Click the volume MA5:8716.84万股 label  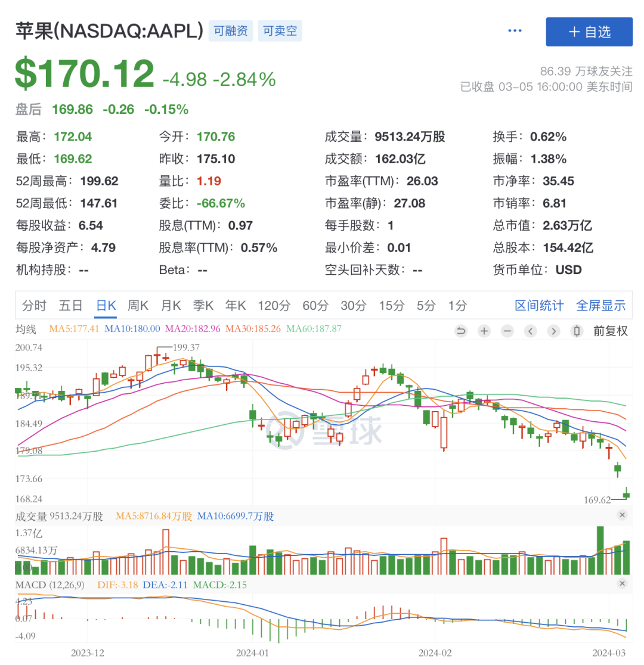click(154, 516)
